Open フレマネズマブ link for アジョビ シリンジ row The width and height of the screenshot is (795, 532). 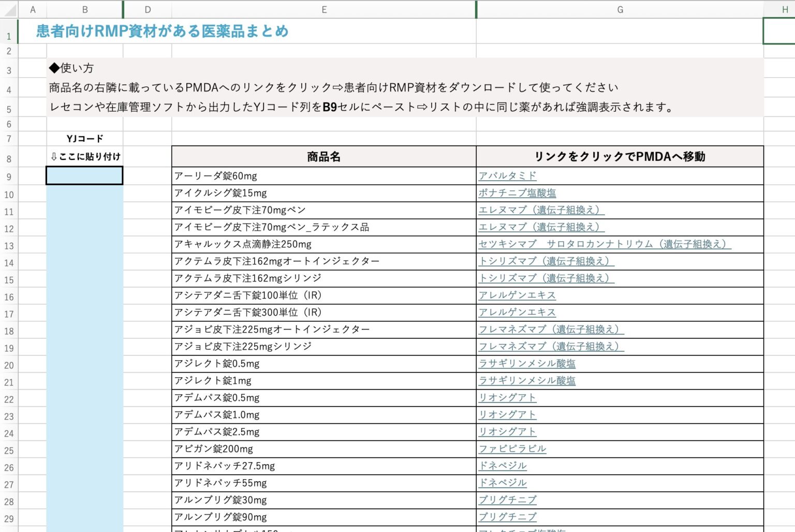coord(551,346)
